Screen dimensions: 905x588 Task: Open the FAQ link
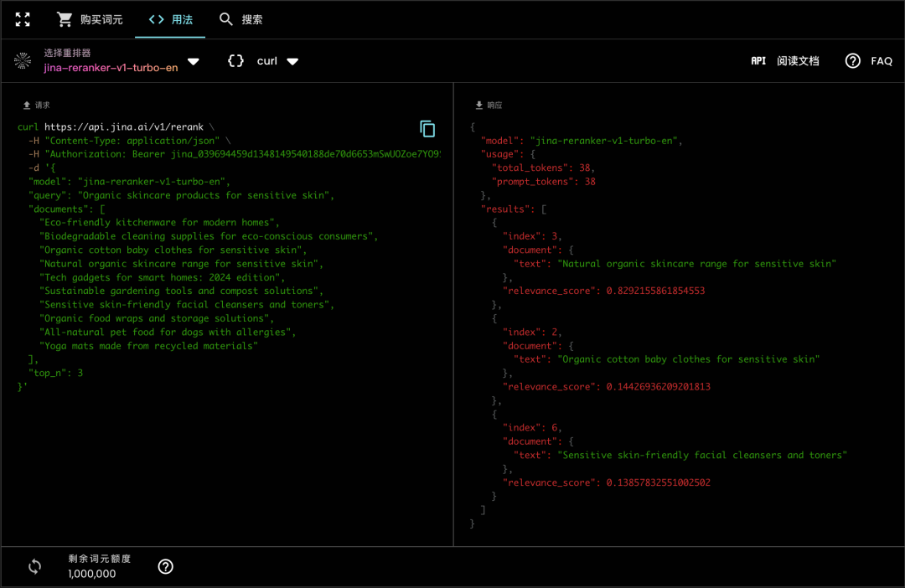[x=882, y=61]
